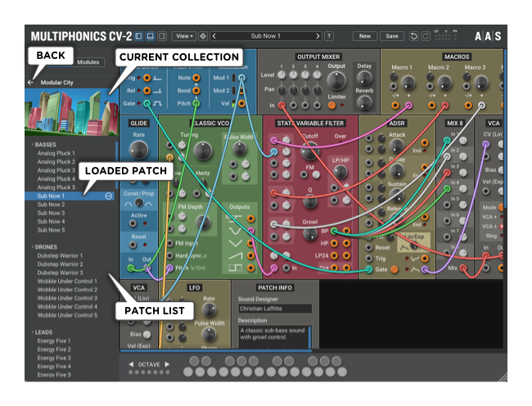Select the Modular City collection title

point(56,83)
